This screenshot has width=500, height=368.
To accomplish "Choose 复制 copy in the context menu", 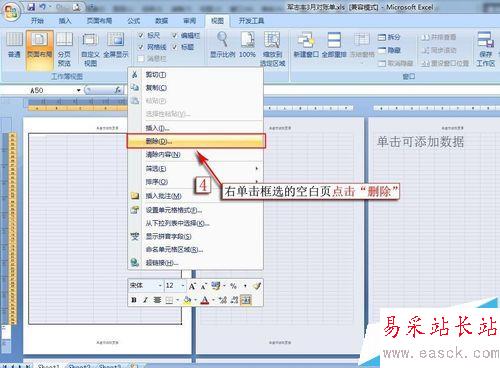I will point(196,88).
